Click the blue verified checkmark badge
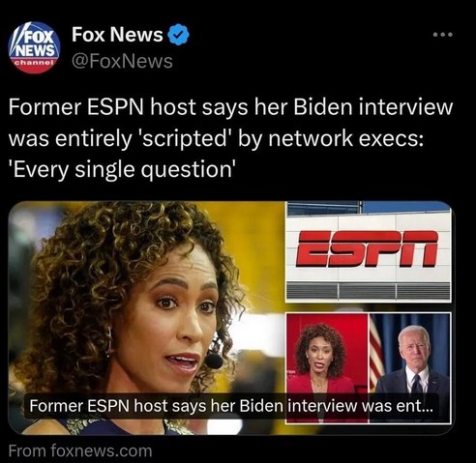 coord(178,35)
